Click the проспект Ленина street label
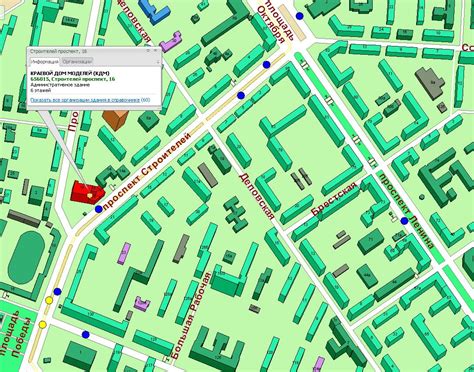 [406, 211]
